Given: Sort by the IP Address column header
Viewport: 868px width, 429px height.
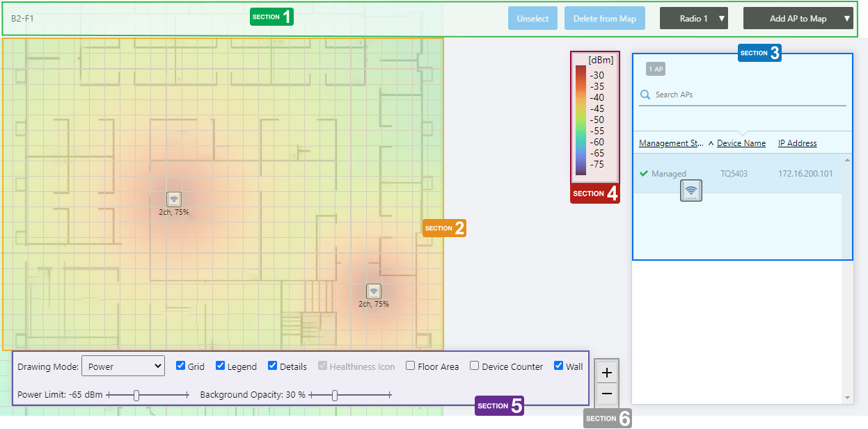Looking at the screenshot, I should 797,143.
